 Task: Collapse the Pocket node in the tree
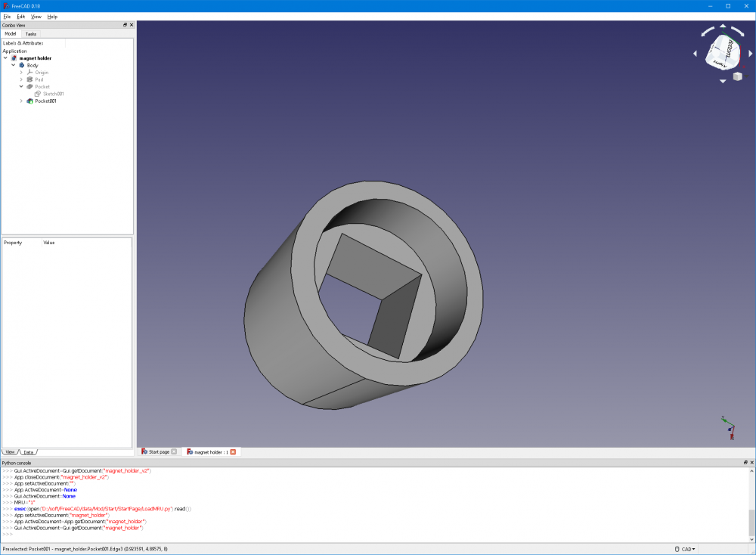click(21, 86)
